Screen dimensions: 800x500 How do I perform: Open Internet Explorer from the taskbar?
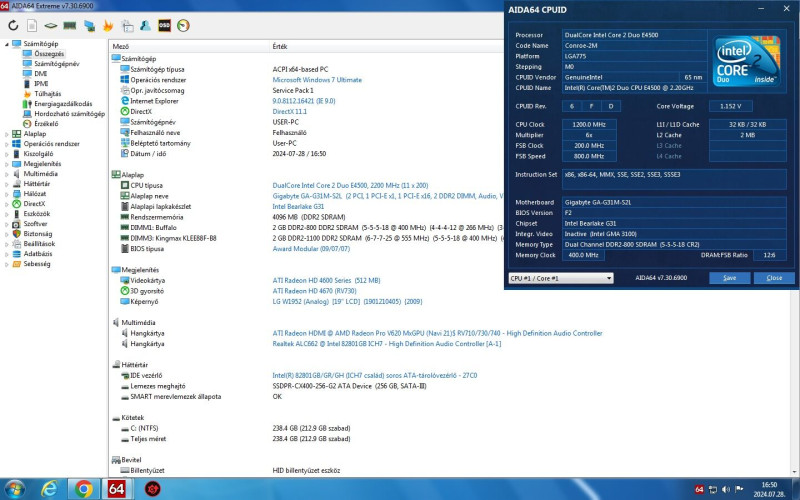[49, 489]
